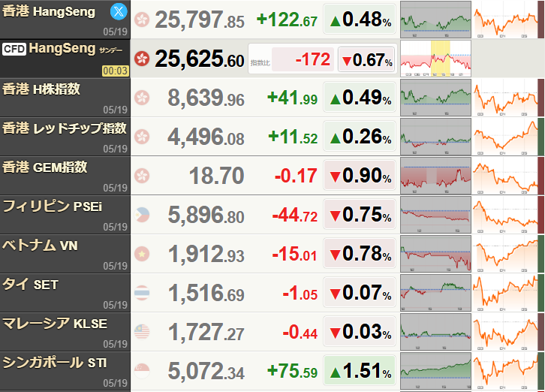Click the タイ SET orange long-term chart
Image resolution: width=545 pixels, height=392 pixels.
tap(506, 293)
